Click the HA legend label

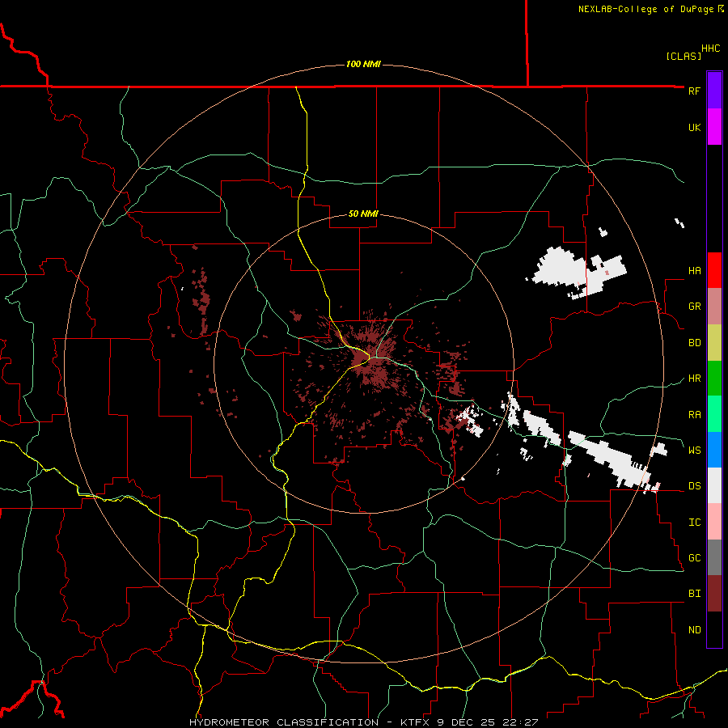tap(694, 271)
